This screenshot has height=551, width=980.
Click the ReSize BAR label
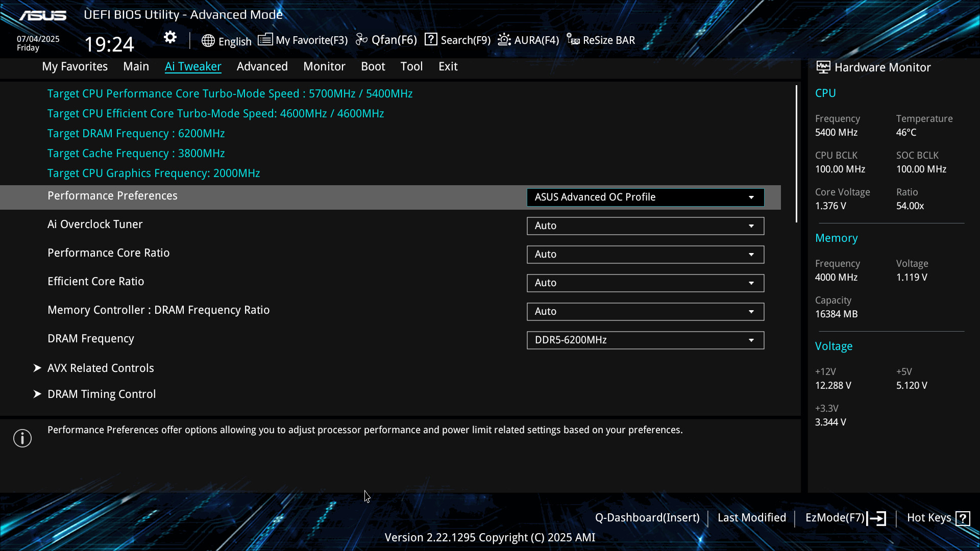coord(609,40)
